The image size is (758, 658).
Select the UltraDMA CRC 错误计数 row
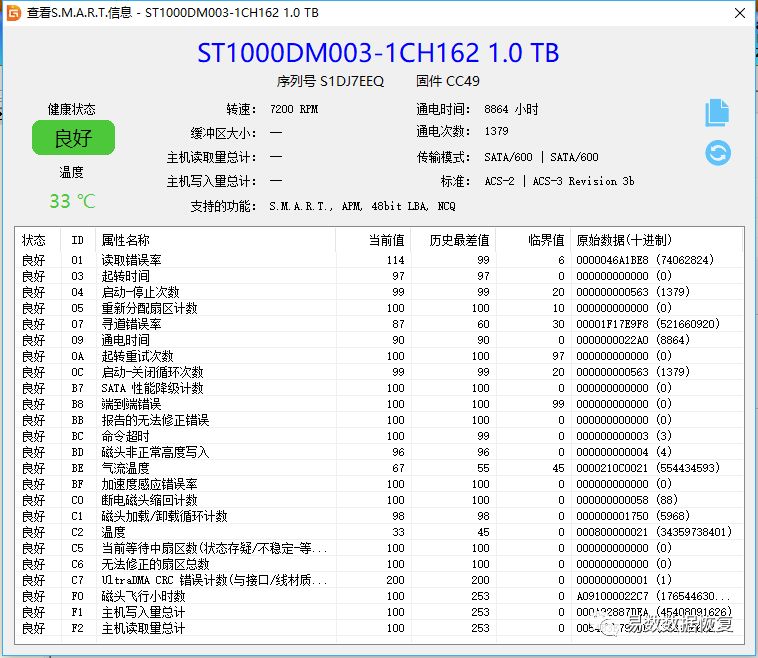tap(379, 580)
